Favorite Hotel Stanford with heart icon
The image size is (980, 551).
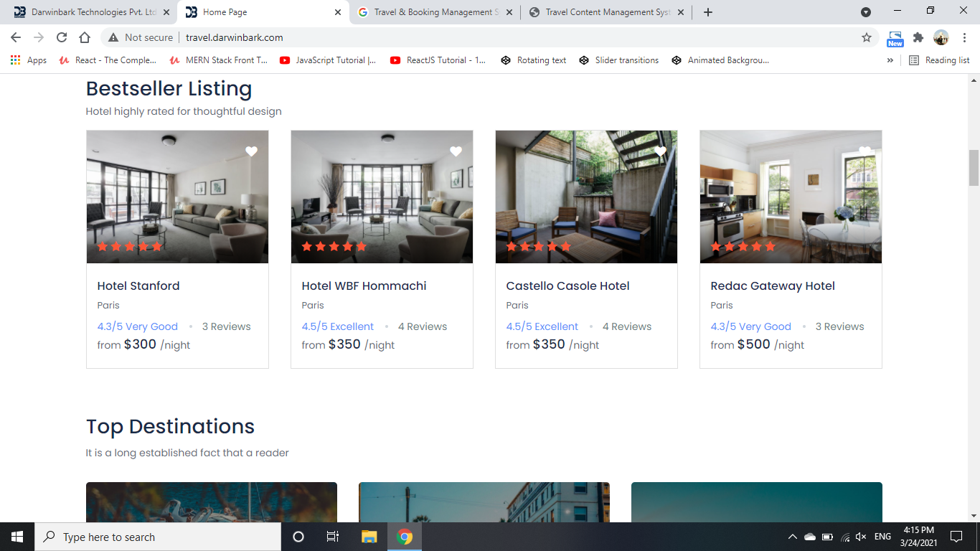[x=251, y=151]
